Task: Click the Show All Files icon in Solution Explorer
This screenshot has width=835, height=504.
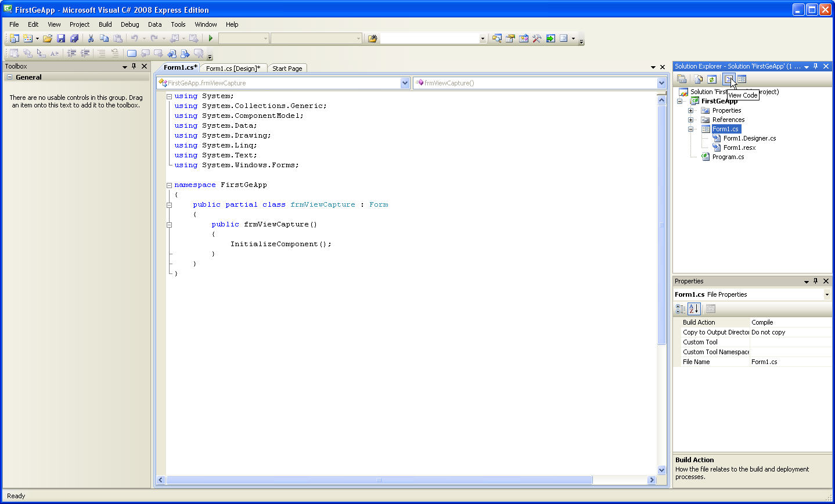Action: click(699, 79)
